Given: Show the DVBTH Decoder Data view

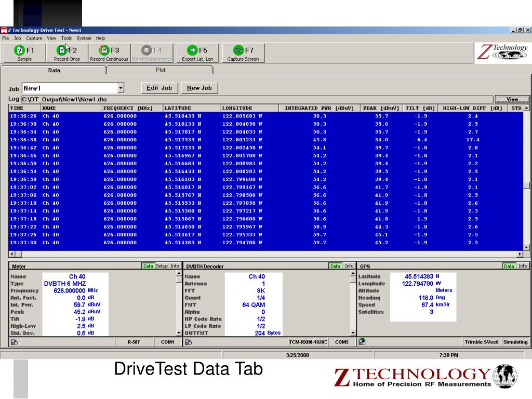Looking at the screenshot, I should (x=335, y=266).
